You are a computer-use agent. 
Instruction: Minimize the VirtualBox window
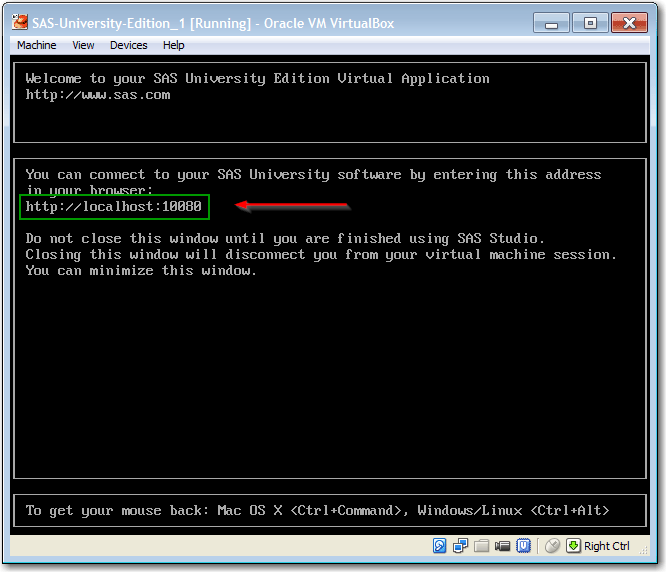pyautogui.click(x=551, y=23)
